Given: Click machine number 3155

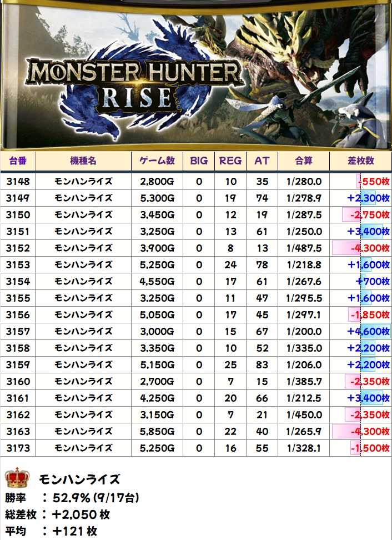Looking at the screenshot, I should 18,298.
